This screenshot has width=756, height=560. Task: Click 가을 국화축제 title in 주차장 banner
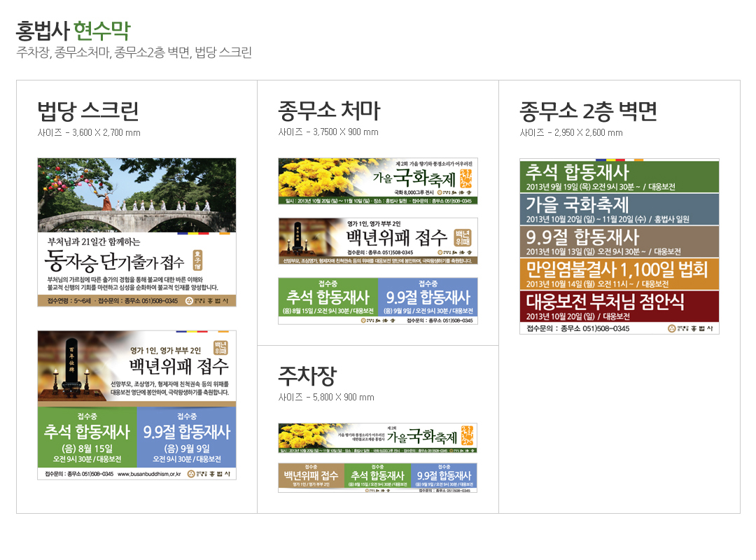(x=422, y=437)
